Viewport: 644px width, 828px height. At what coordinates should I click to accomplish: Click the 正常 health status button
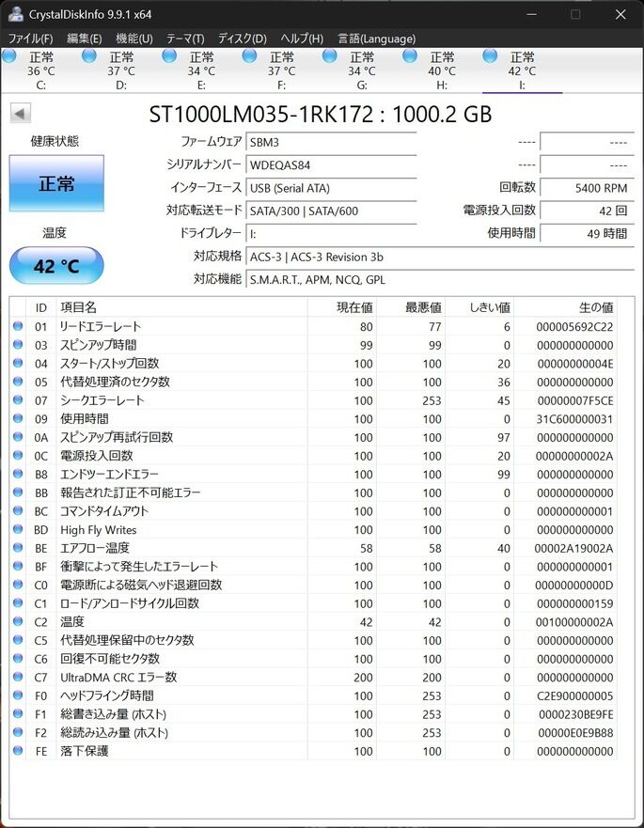pyautogui.click(x=56, y=183)
